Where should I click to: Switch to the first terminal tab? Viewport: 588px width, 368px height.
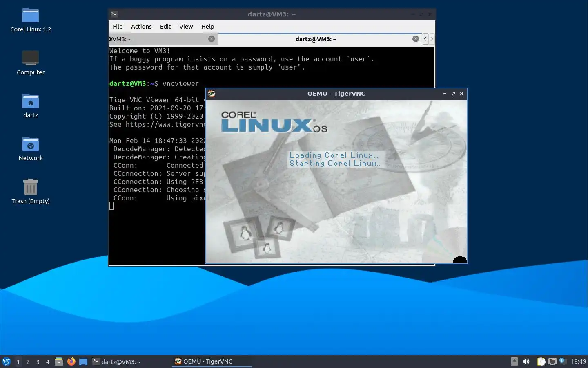[x=163, y=39]
